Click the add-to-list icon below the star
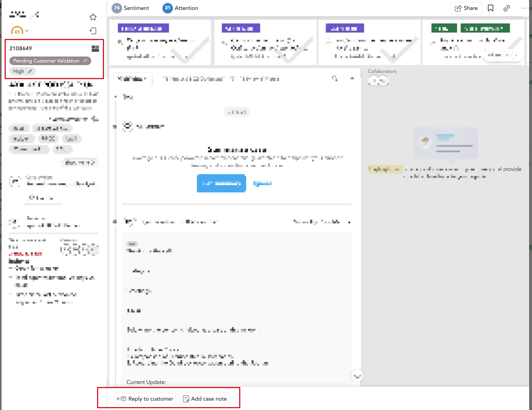Image resolution: width=532 pixels, height=410 pixels. tap(93, 31)
